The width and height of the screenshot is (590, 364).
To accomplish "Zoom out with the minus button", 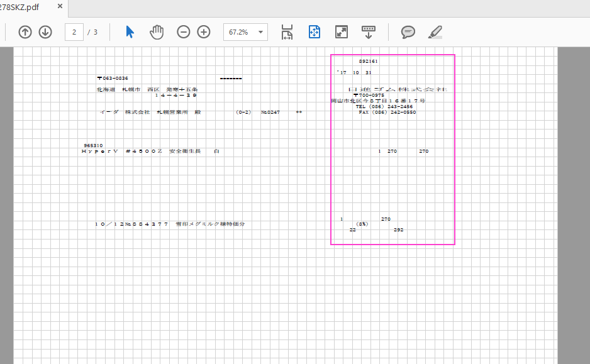I will [183, 32].
